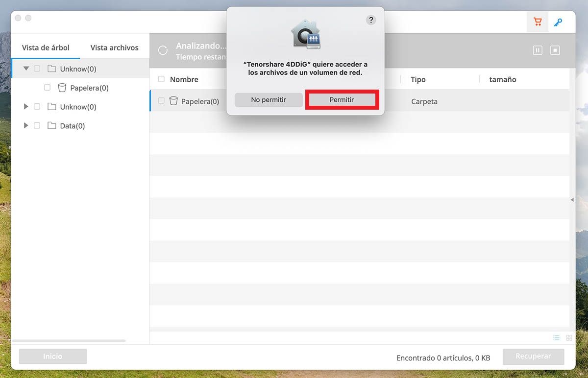Open the Vista archivos tab
This screenshot has height=378, width=588.
click(114, 47)
